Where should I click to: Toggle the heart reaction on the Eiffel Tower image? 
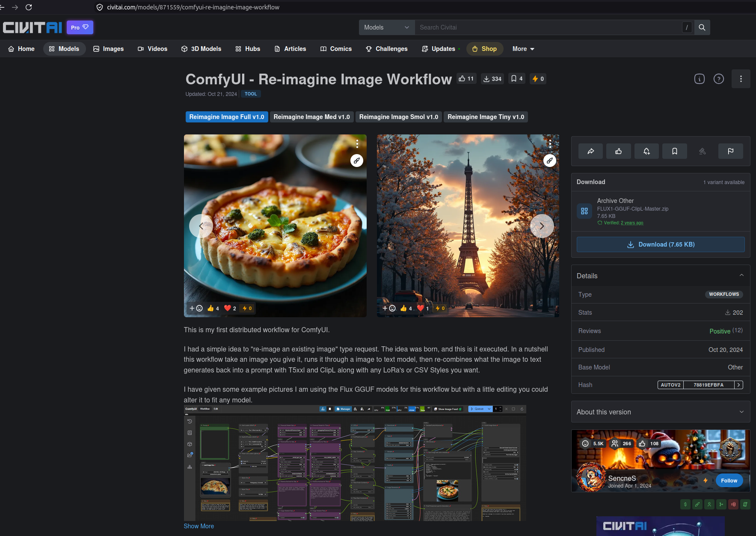pos(423,308)
